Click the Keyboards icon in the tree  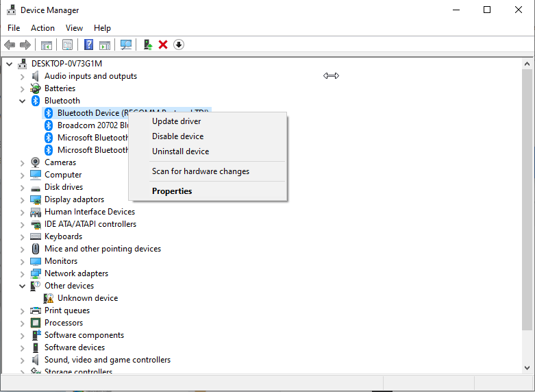point(36,236)
